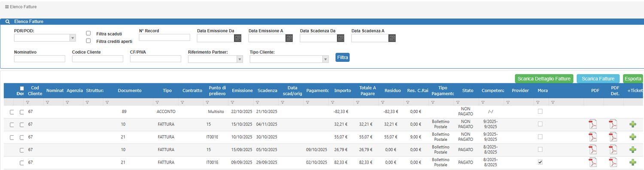Screen dimensions: 644x170
Task: Click the Scarica Dettaglio Fatture button
Action: point(544,79)
